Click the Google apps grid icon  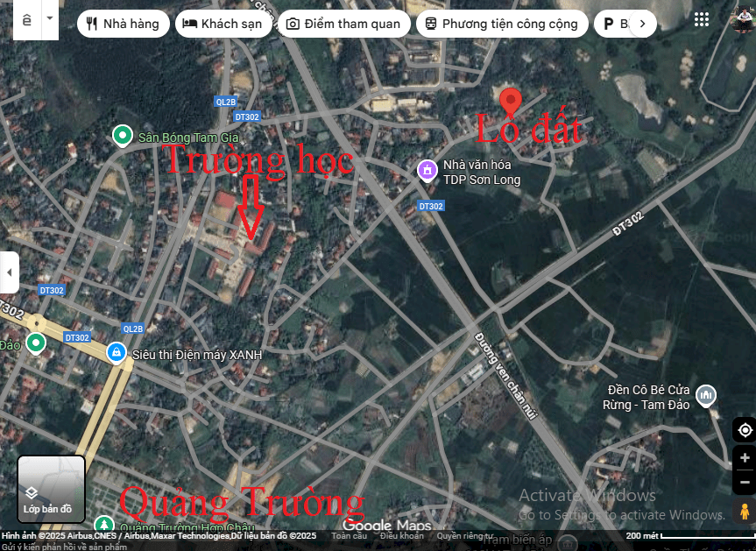click(x=702, y=19)
